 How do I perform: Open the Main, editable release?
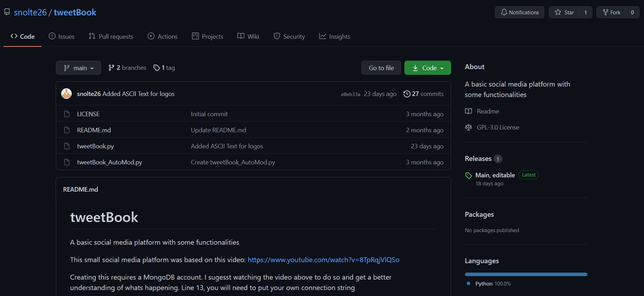(x=495, y=175)
